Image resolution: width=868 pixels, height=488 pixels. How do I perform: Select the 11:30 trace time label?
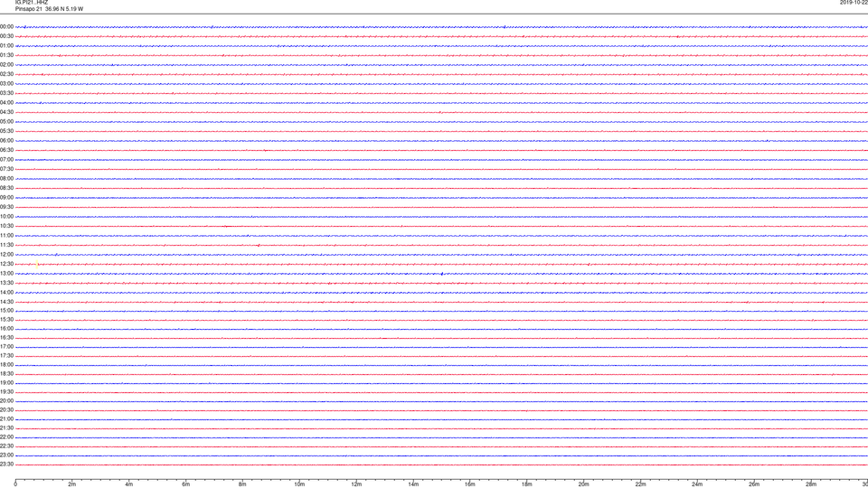pyautogui.click(x=6, y=245)
